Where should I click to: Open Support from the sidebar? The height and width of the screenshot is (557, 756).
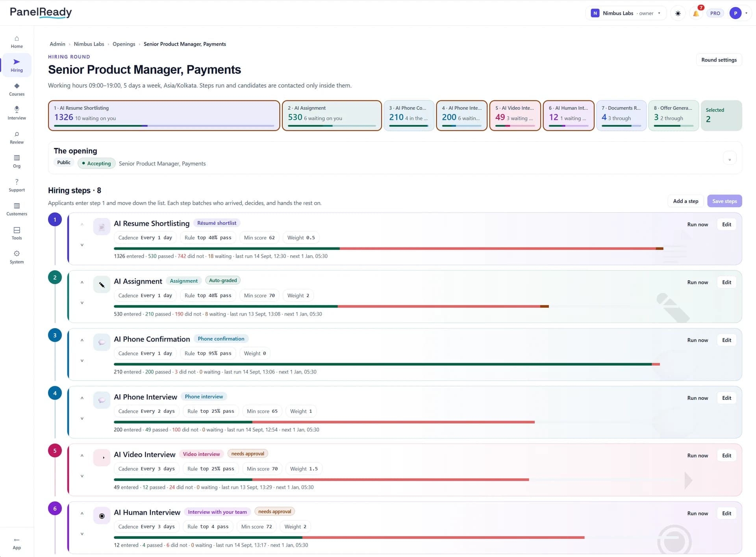(x=17, y=185)
